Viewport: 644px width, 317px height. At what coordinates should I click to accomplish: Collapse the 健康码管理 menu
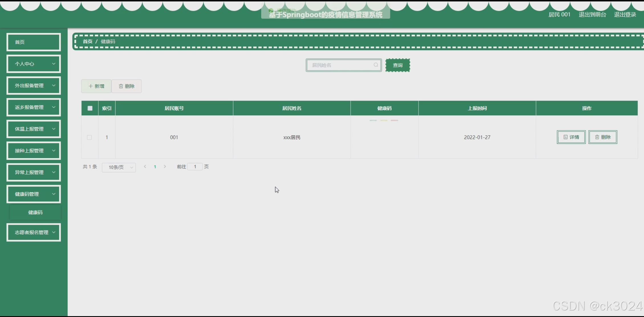tap(34, 194)
